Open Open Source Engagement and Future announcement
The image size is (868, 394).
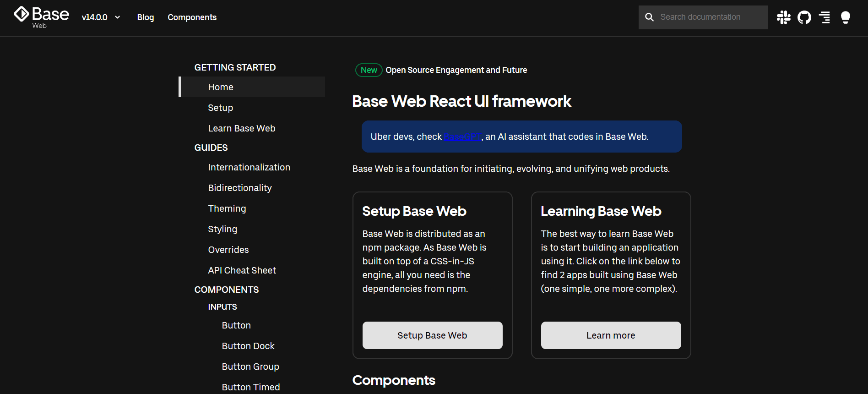[456, 70]
